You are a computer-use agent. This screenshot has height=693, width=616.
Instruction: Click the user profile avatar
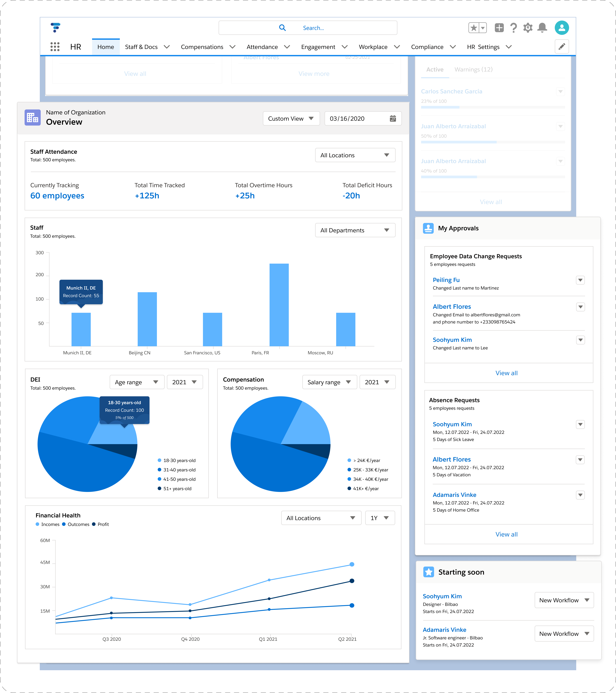[x=562, y=28]
